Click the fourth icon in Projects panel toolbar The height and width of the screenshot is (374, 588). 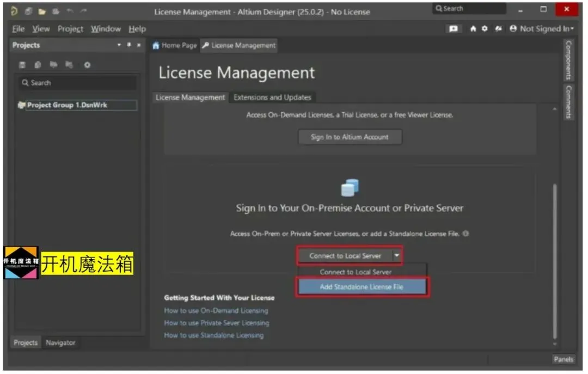(69, 65)
